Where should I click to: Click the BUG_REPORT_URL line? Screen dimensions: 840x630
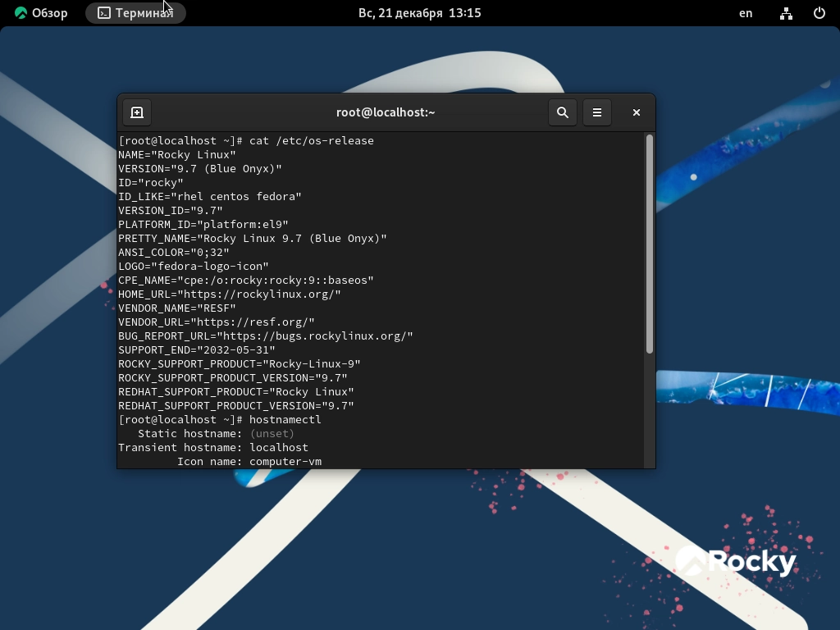pos(266,336)
